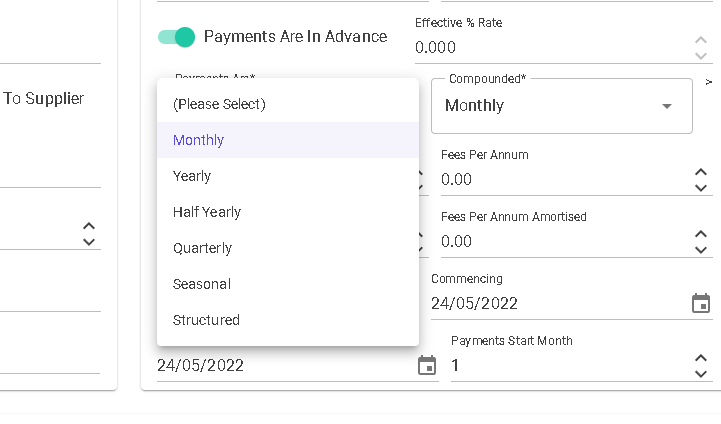Viewport: 721px width, 424px height.
Task: Increase the Payments Start Month number
Action: (x=700, y=358)
